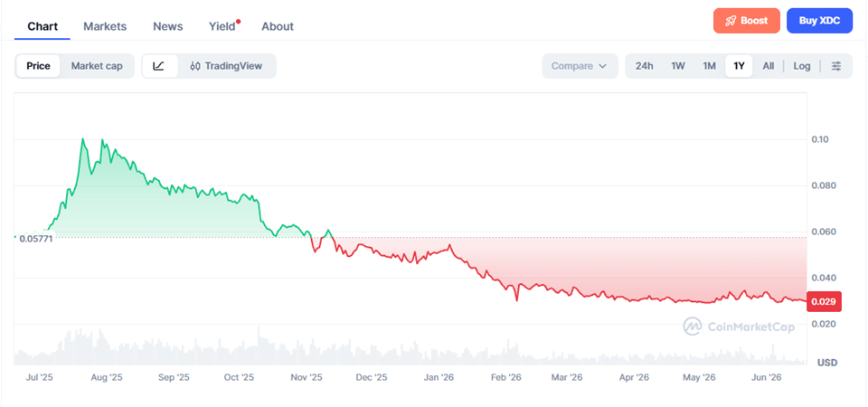Viewport: 868px width, 407px height.
Task: Click the Feb '26 date label
Action: click(x=505, y=378)
